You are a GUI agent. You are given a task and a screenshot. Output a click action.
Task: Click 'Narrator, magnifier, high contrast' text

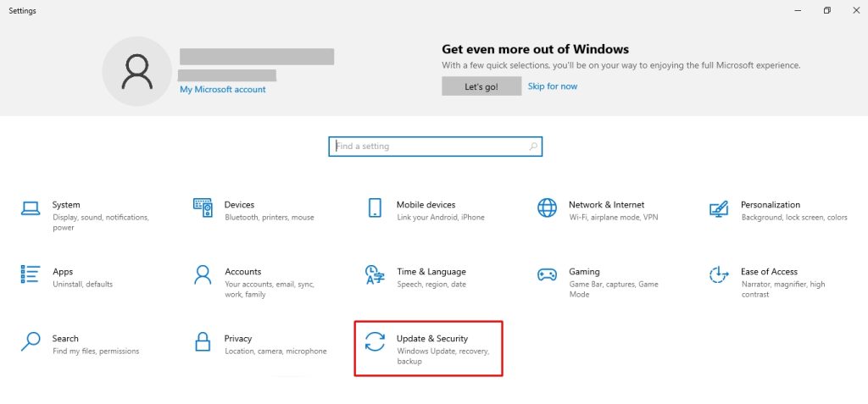tap(782, 290)
